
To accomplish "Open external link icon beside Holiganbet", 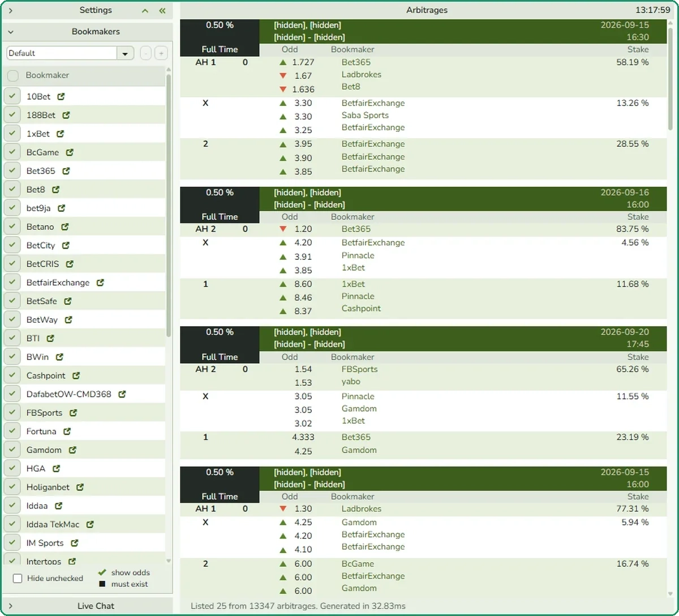I will 80,487.
